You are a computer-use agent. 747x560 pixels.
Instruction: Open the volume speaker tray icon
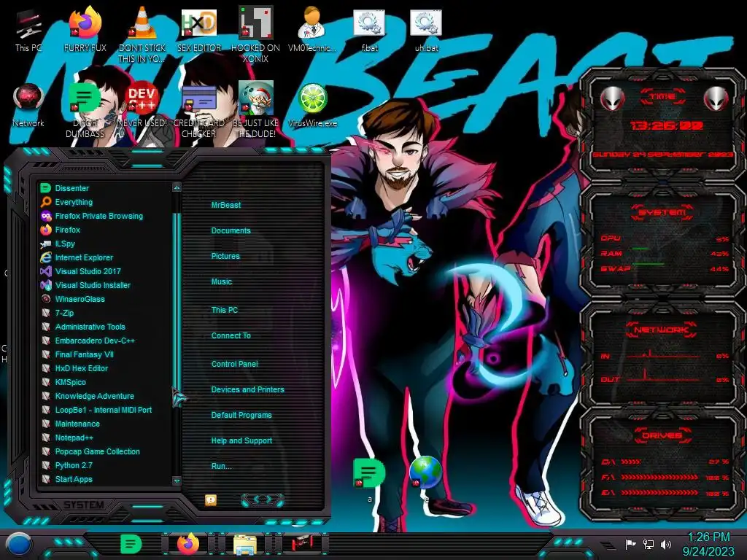[666, 544]
